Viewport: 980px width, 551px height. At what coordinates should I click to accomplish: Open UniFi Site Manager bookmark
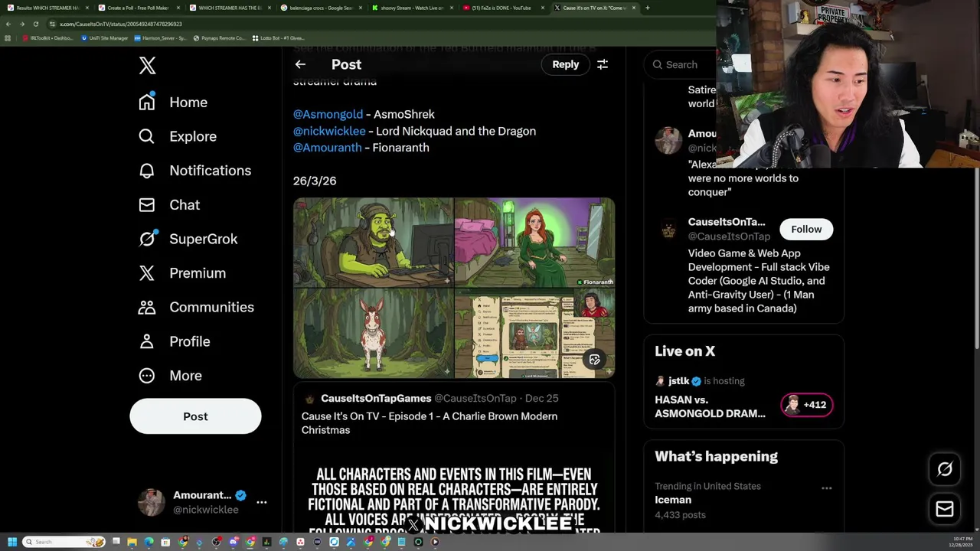pyautogui.click(x=105, y=37)
